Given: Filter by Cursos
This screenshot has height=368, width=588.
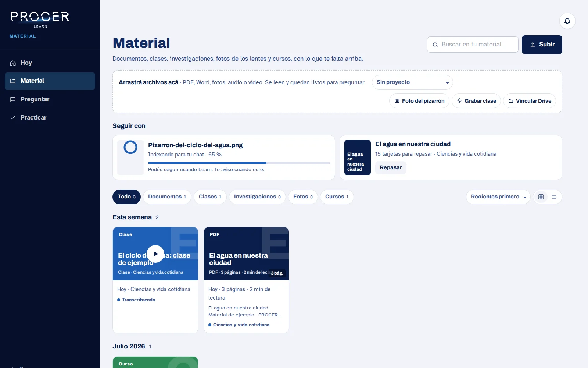Looking at the screenshot, I should tap(337, 197).
